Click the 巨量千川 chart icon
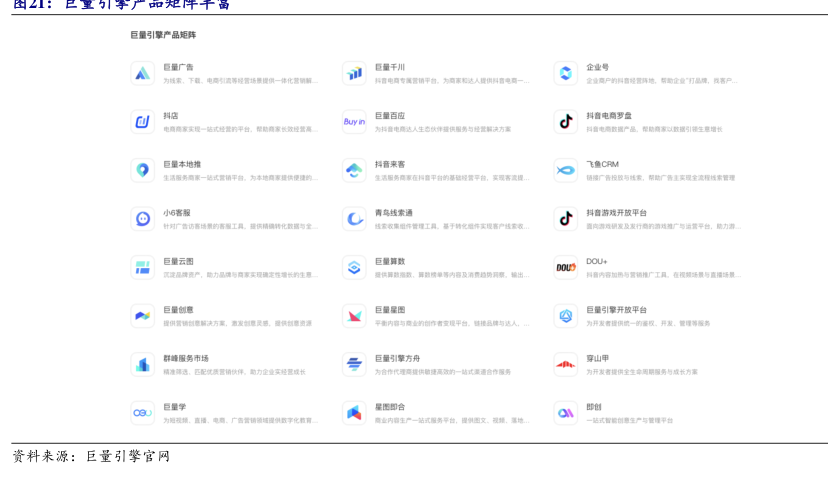 click(354, 73)
